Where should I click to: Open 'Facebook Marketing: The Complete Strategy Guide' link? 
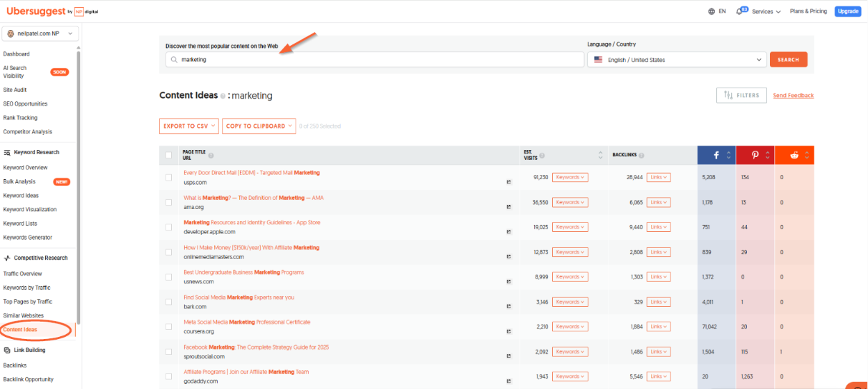(x=257, y=347)
